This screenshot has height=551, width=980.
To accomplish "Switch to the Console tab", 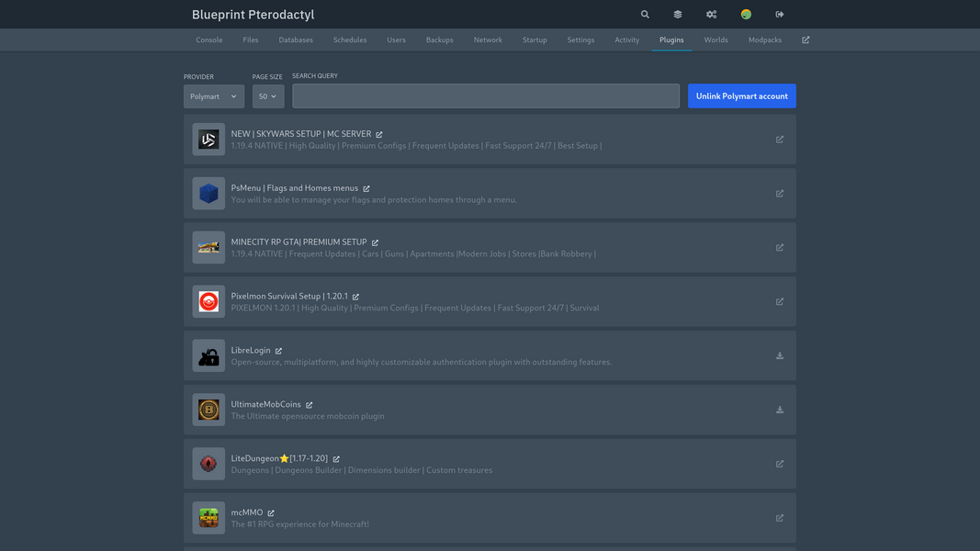I will point(209,40).
